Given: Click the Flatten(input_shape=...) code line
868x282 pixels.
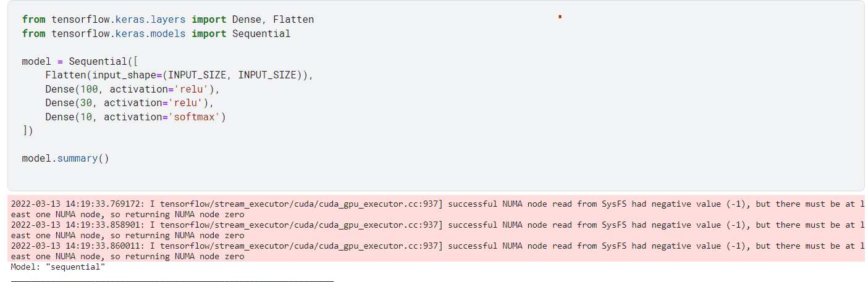Looking at the screenshot, I should point(179,75).
